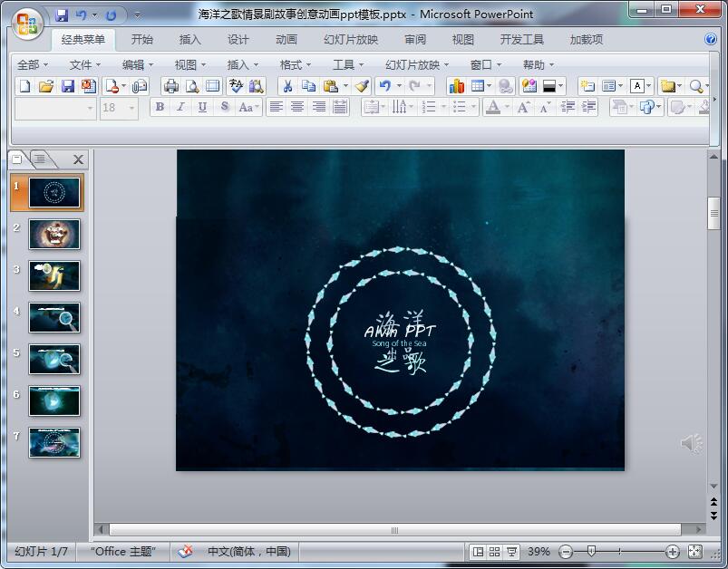
Task: Insert a table using the table icon
Action: coord(477,86)
